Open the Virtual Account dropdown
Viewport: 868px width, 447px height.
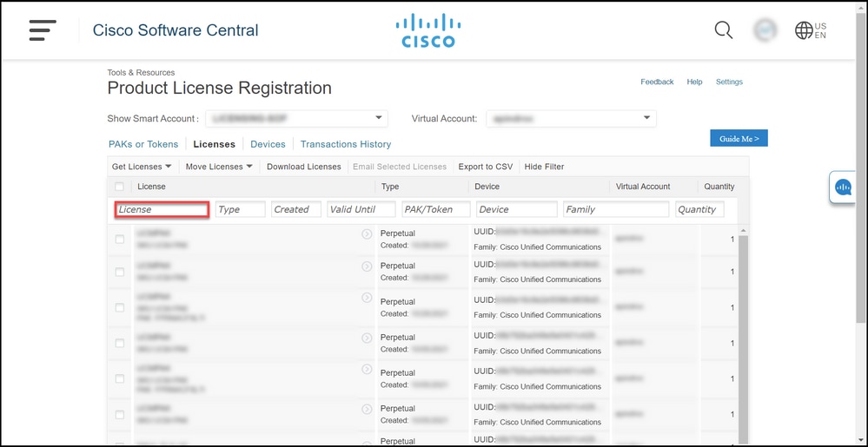tap(572, 118)
